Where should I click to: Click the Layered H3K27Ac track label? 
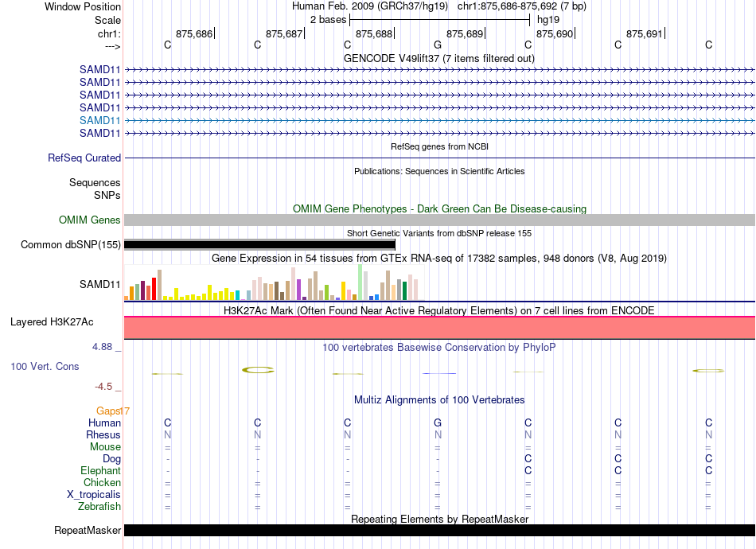coord(52,322)
